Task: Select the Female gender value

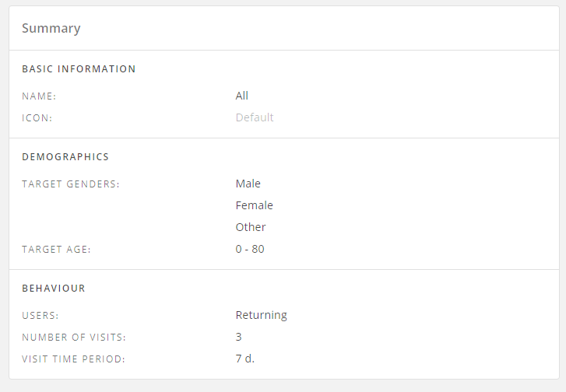Action: click(255, 205)
